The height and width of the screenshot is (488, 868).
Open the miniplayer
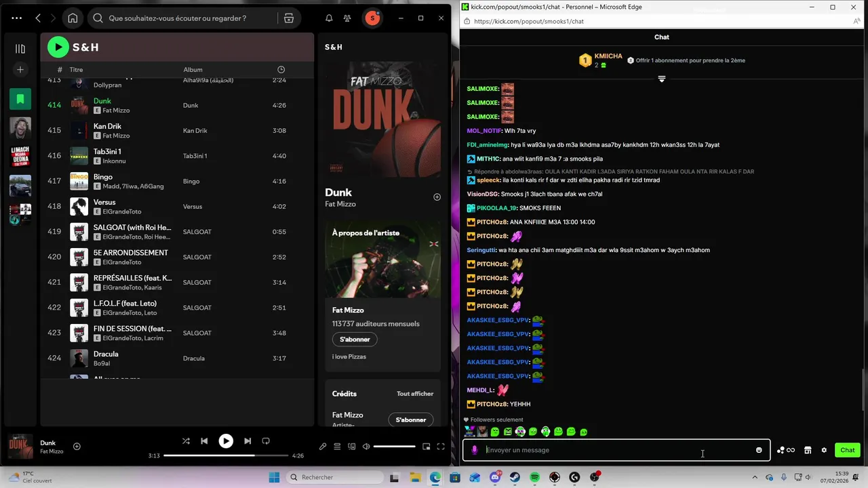click(426, 446)
